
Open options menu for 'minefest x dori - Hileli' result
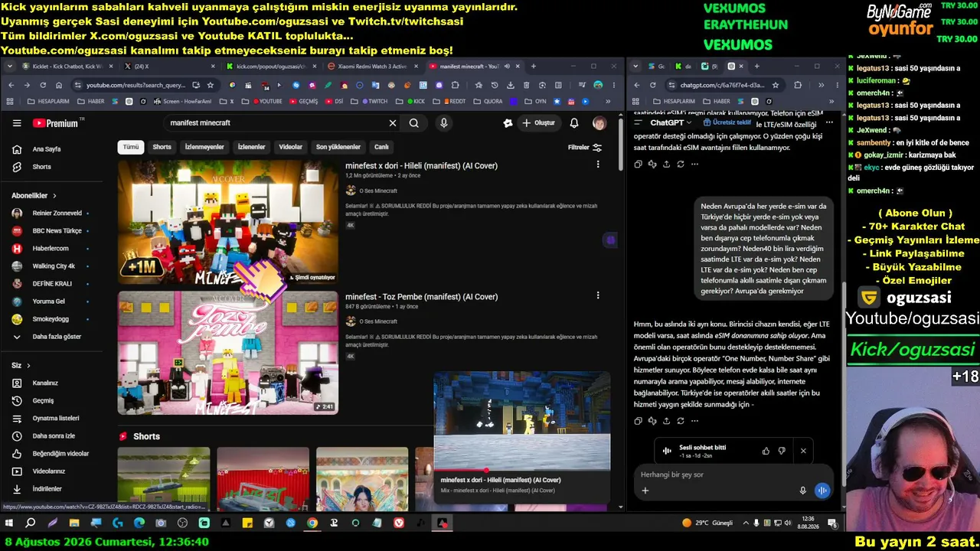[598, 165]
